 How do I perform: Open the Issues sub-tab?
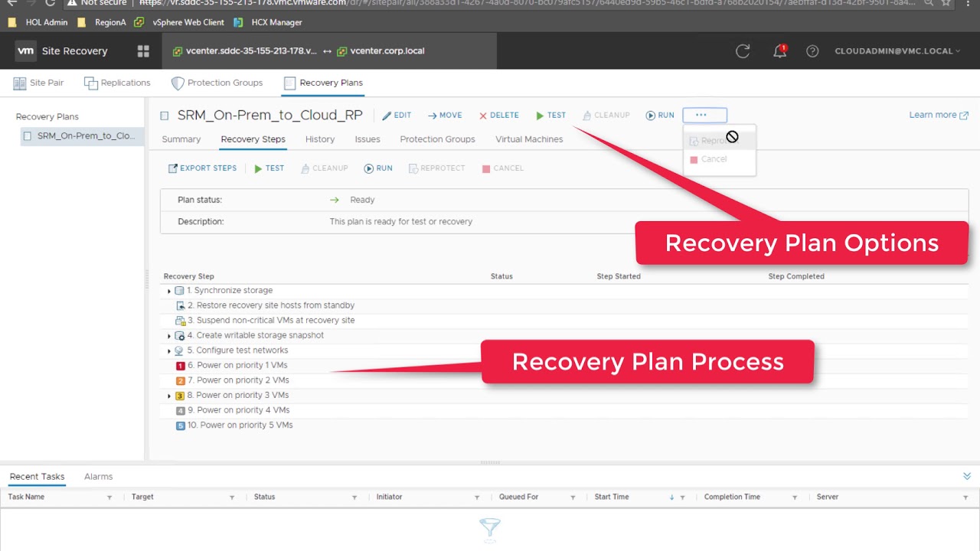coord(367,139)
